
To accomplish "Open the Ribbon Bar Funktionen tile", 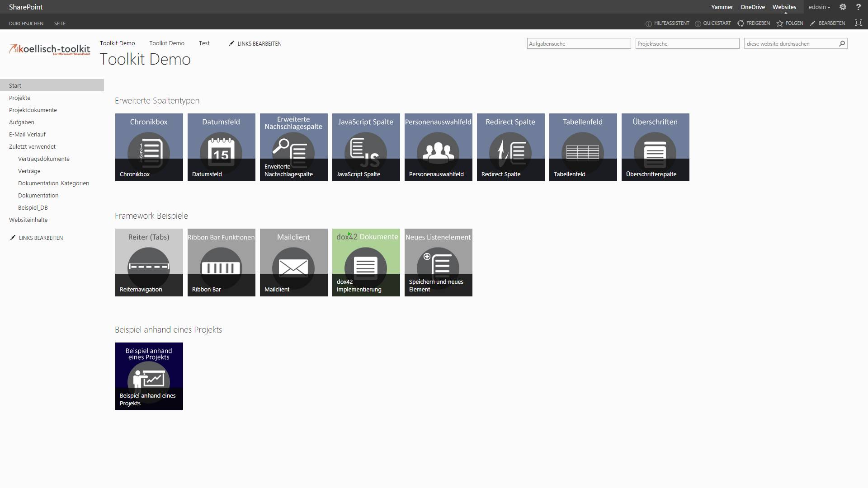I will click(222, 263).
